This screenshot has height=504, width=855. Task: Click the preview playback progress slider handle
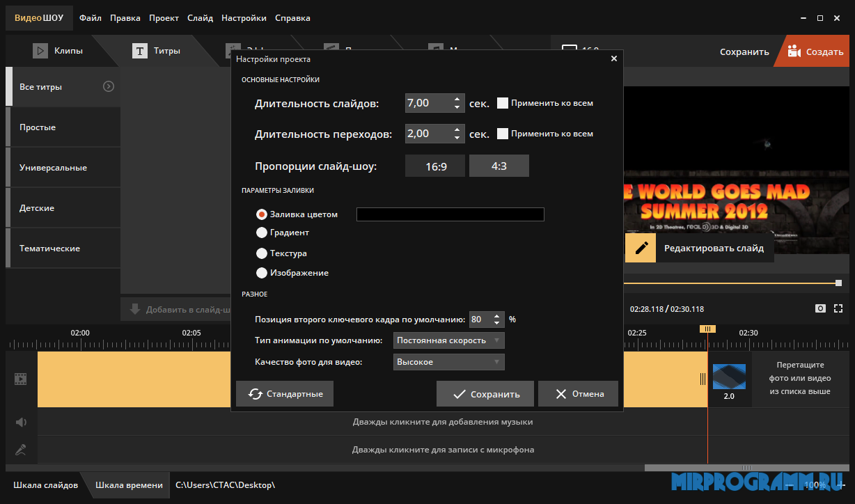838,283
